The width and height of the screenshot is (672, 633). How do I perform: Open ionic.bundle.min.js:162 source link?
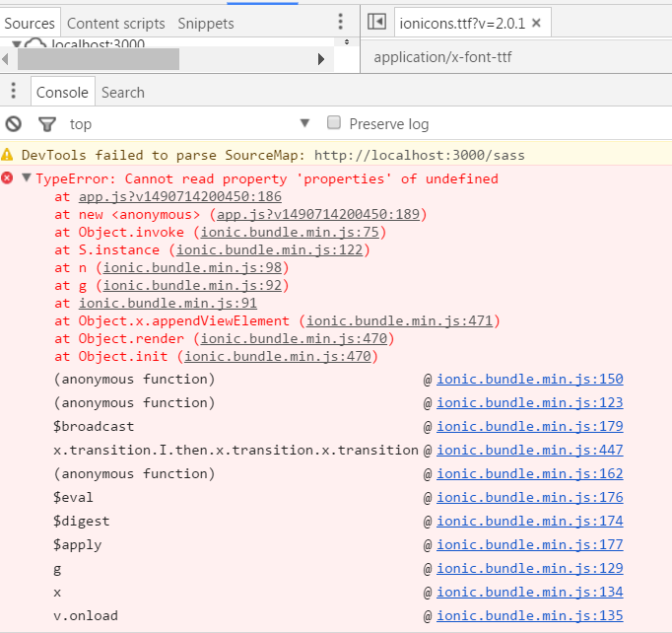(x=530, y=473)
